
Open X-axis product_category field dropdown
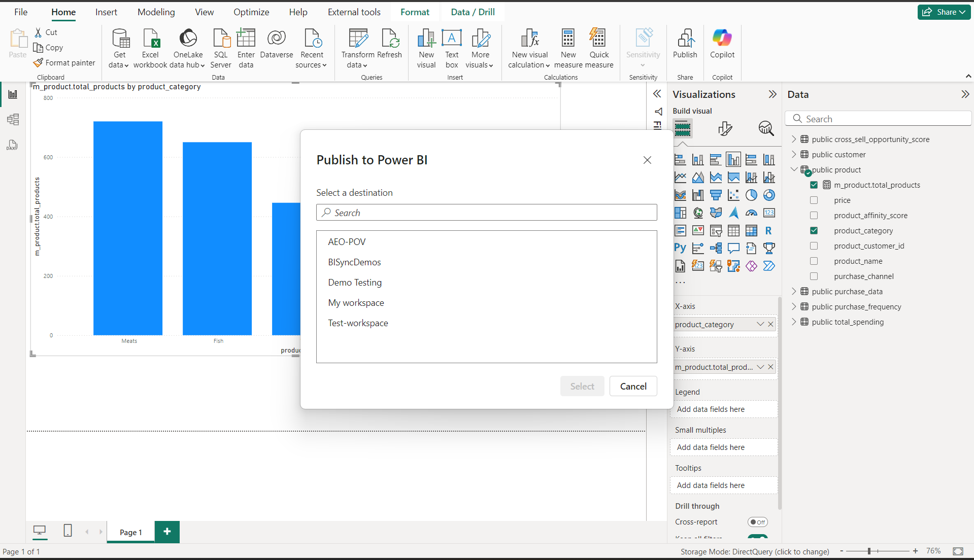coord(760,324)
